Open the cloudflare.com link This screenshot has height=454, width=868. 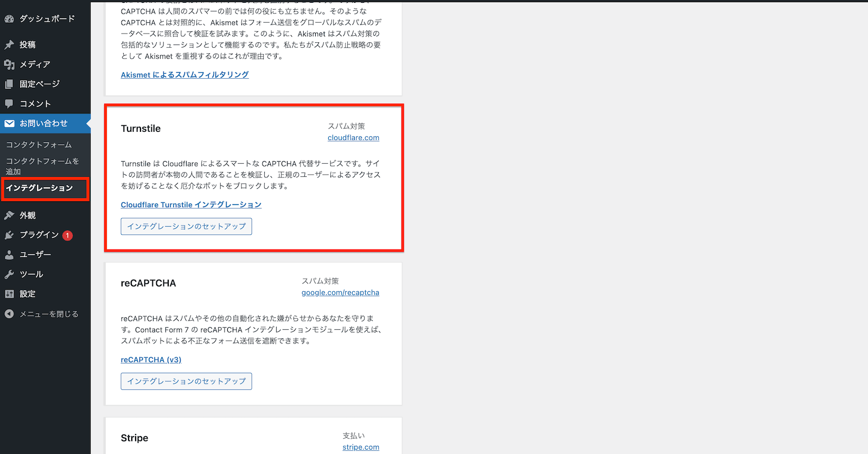point(353,138)
